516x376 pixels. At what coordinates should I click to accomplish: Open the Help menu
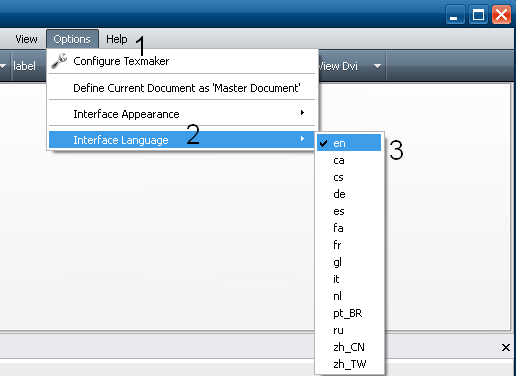[x=116, y=39]
